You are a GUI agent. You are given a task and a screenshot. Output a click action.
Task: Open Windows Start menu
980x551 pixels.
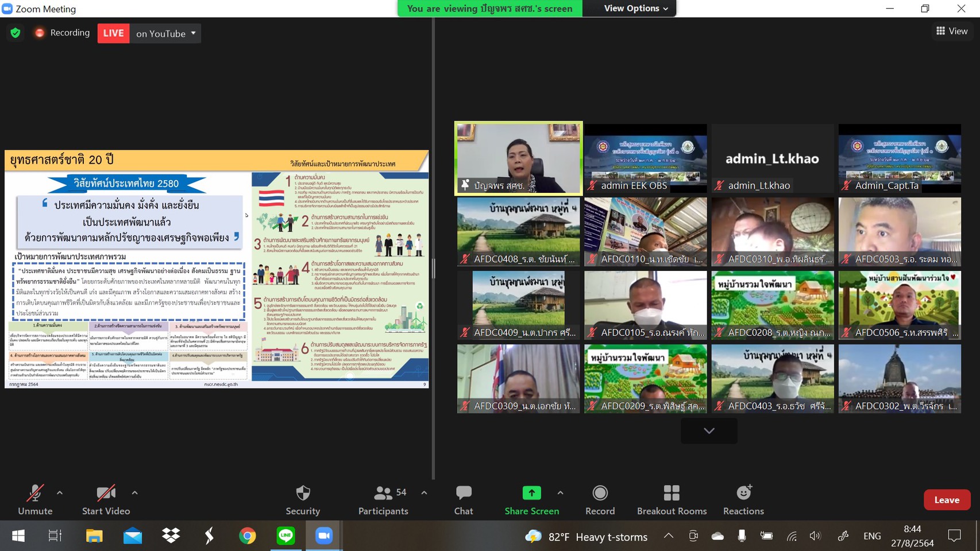click(18, 536)
